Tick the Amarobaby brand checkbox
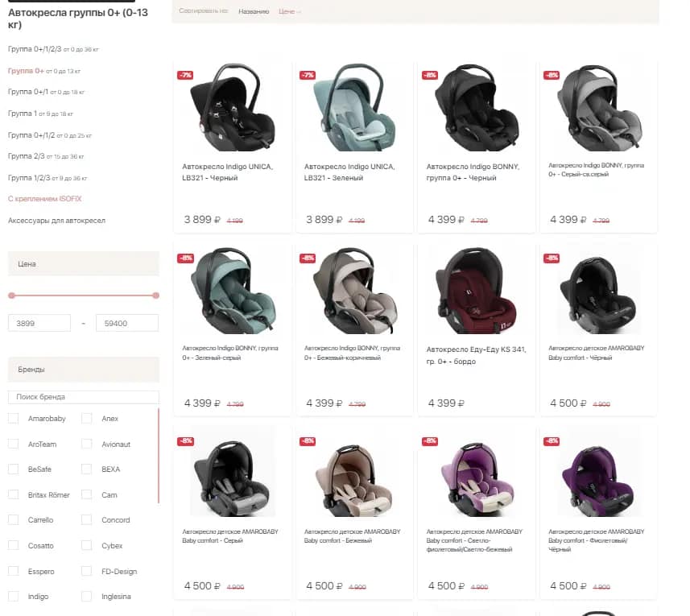Viewport: 690px width, 616px height. (x=14, y=419)
